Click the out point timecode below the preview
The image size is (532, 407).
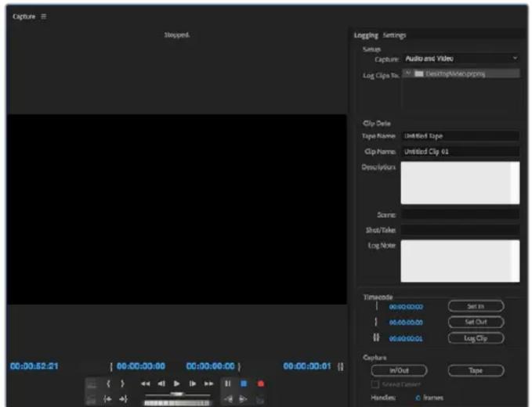click(210, 366)
